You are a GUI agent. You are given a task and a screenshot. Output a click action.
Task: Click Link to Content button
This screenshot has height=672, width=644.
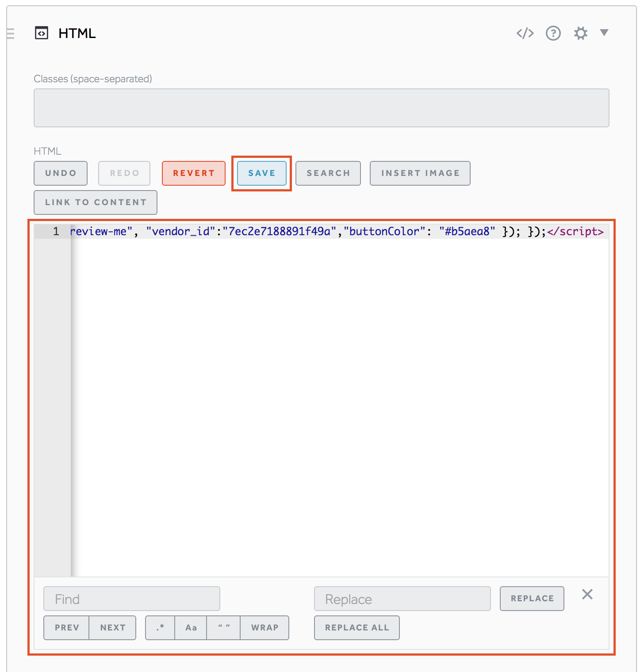(96, 202)
